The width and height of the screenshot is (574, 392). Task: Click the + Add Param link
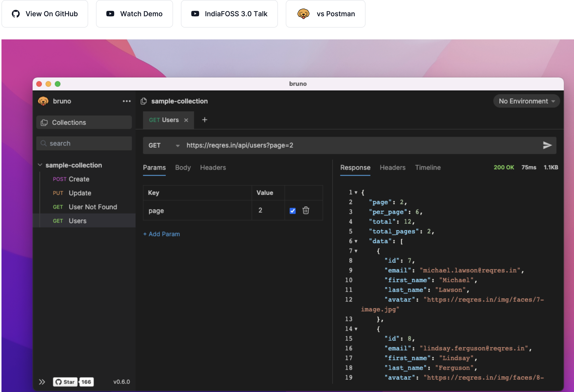161,234
